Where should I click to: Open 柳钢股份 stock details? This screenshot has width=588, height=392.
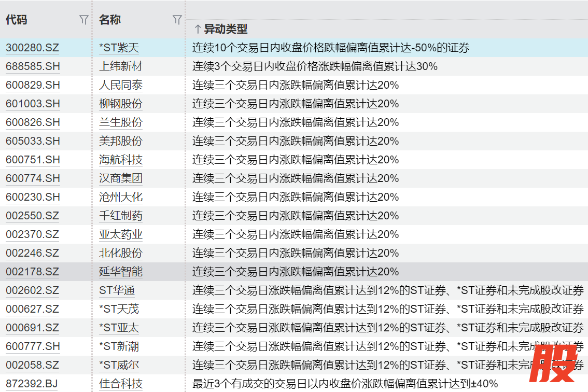(121, 104)
